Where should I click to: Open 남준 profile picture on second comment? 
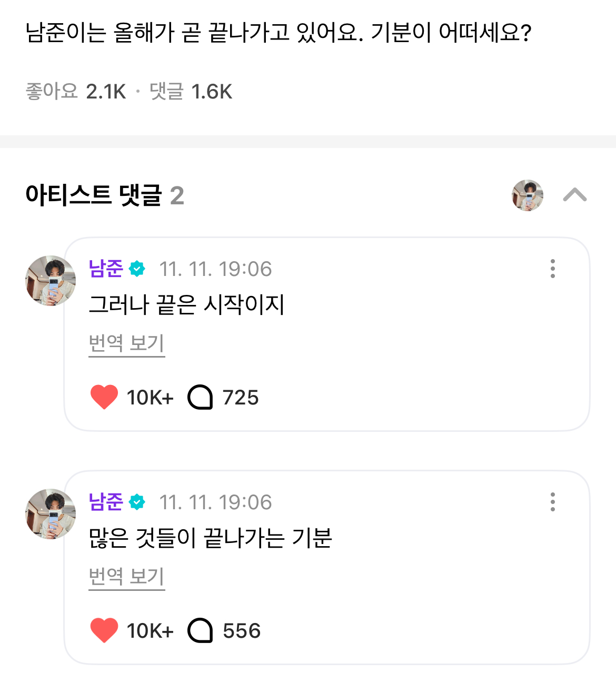pos(51,514)
